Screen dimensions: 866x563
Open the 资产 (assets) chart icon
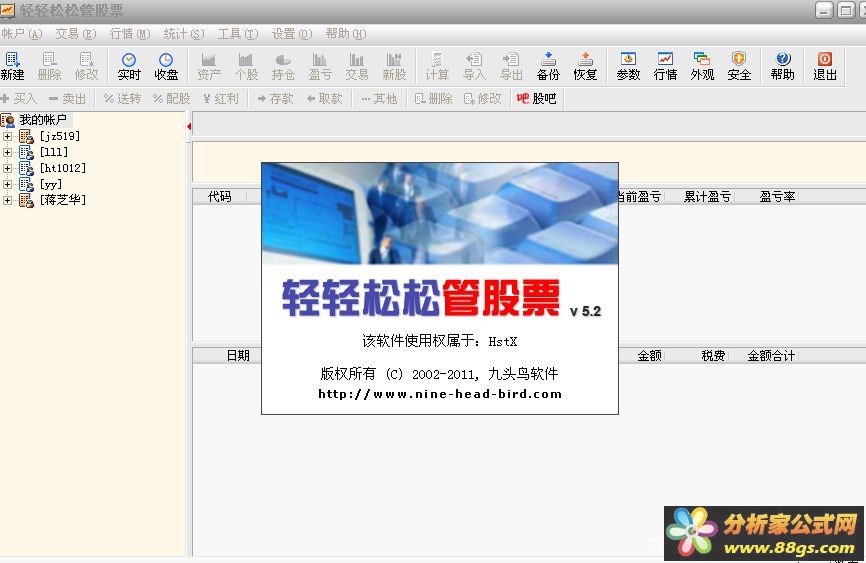click(209, 66)
